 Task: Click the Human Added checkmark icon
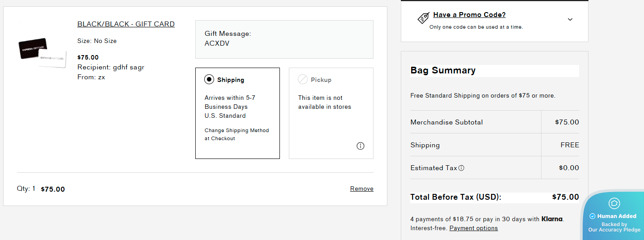tap(592, 216)
